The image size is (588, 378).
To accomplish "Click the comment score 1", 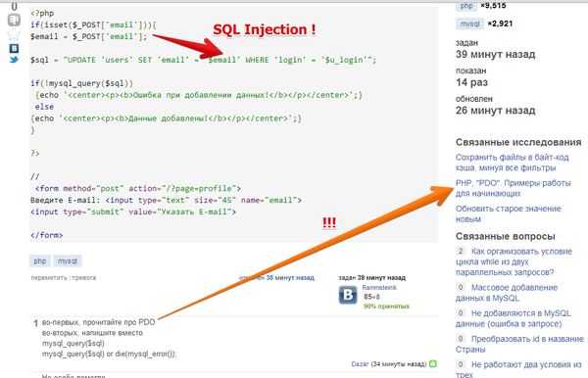I will (x=35, y=323).
